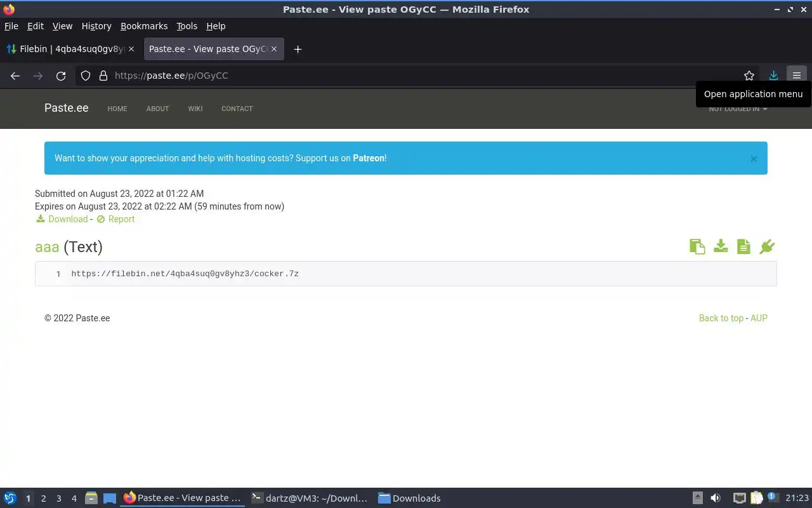Switch to the dartz@VM3 terminal window
812x508 pixels.
tap(310, 498)
